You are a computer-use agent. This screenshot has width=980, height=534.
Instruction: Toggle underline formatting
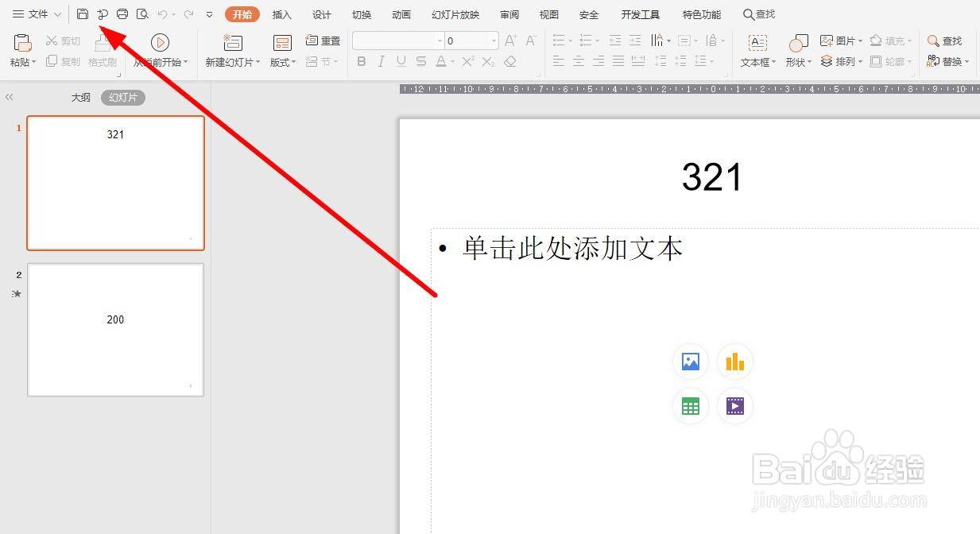(401, 61)
